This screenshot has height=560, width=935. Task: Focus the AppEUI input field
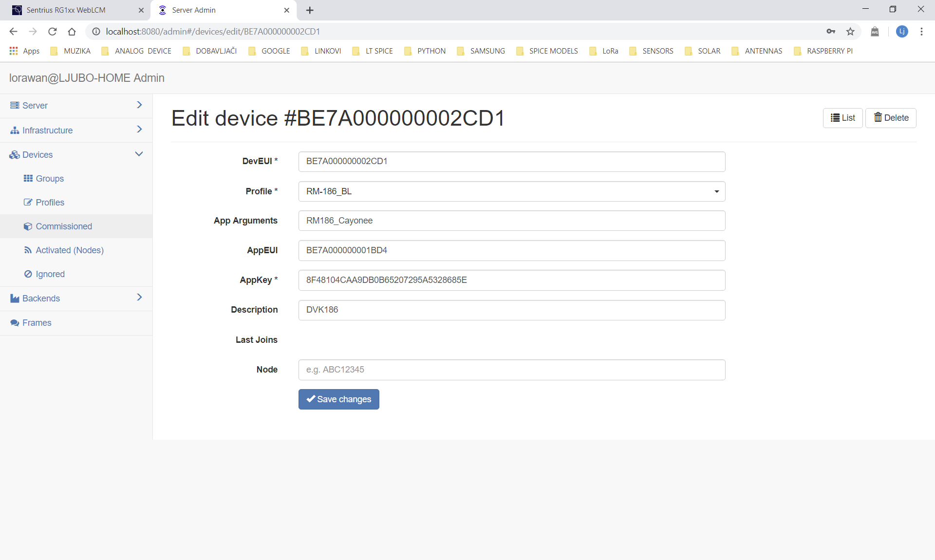[x=512, y=250]
